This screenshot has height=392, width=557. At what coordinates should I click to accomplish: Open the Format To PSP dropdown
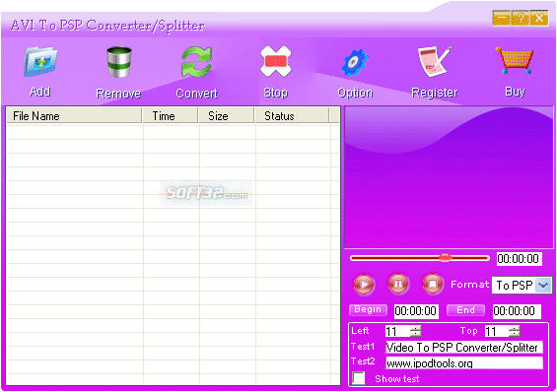(x=543, y=285)
